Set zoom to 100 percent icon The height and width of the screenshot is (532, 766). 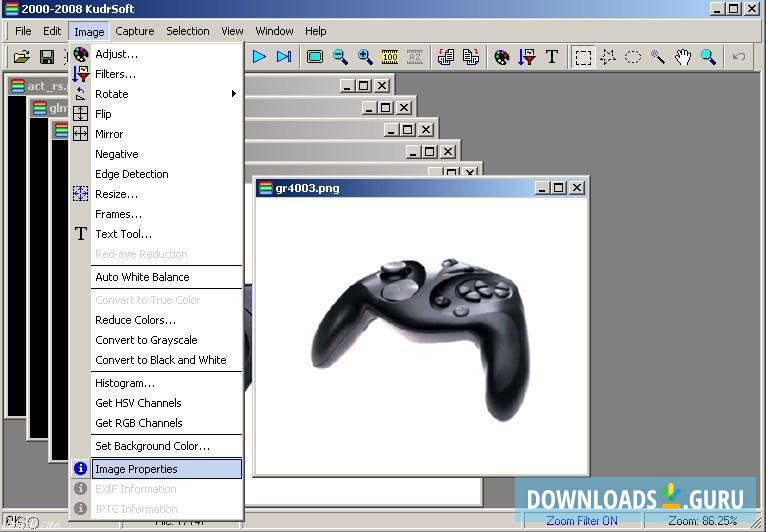(390, 57)
